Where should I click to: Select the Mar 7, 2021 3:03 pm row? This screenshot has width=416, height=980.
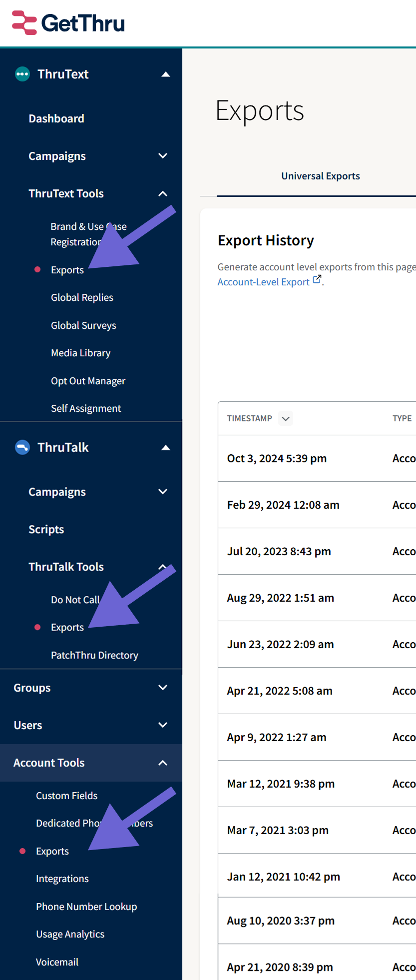pos(317,830)
